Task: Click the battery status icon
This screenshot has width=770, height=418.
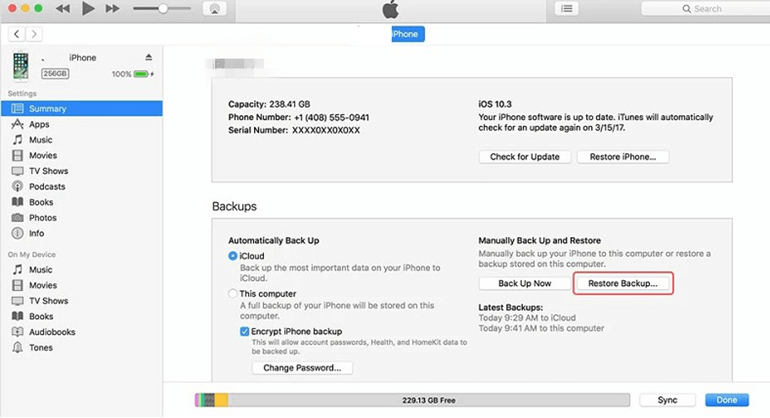Action: point(141,74)
